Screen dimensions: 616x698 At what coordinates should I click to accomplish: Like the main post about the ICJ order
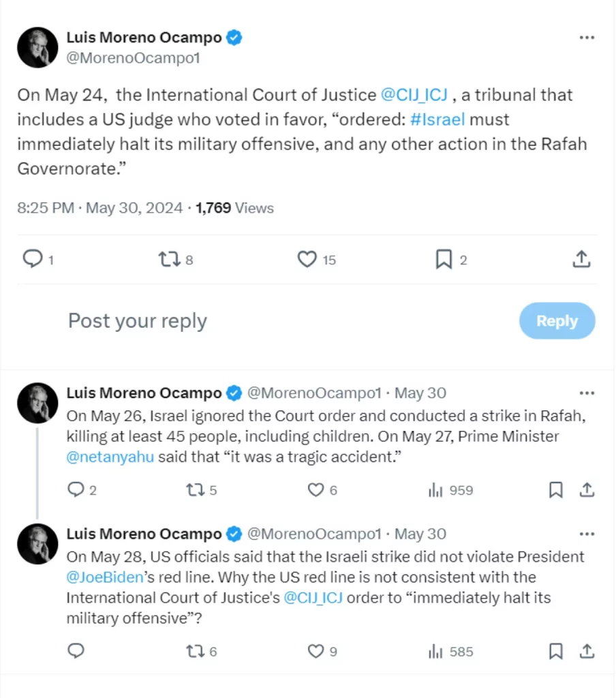click(308, 259)
